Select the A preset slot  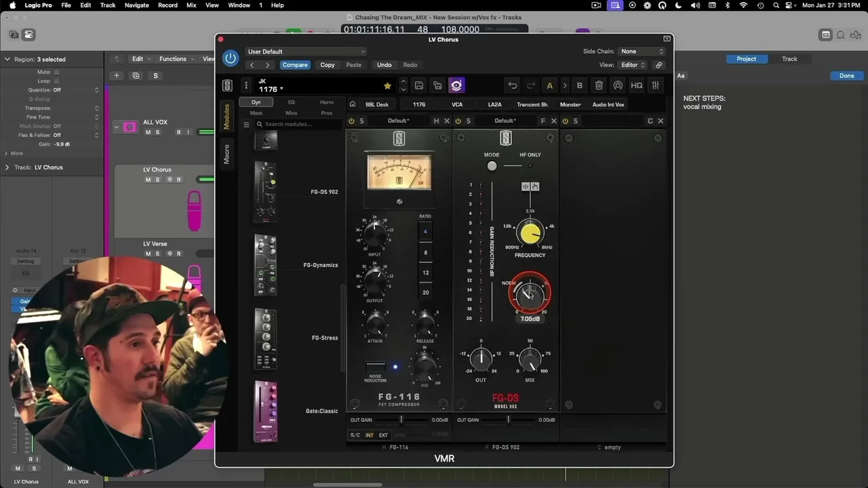click(x=549, y=85)
